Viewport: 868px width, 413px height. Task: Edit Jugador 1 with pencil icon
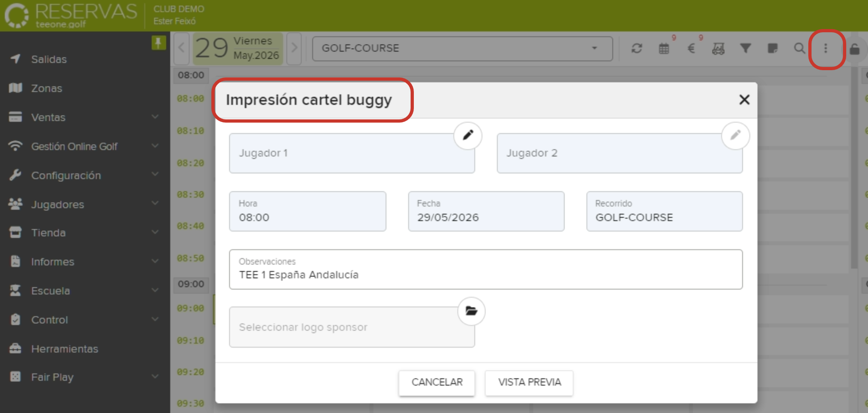pyautogui.click(x=468, y=135)
